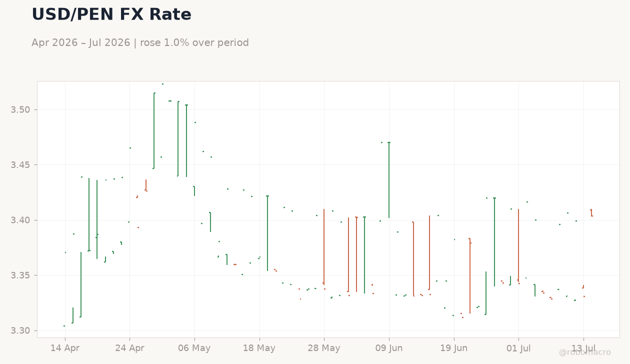
Task: Click the 28 May x-axis label
Action: click(x=324, y=348)
